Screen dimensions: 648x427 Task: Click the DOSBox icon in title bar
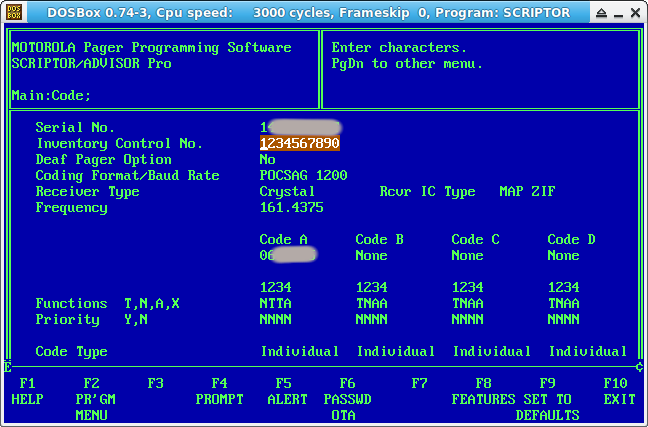pyautogui.click(x=14, y=12)
